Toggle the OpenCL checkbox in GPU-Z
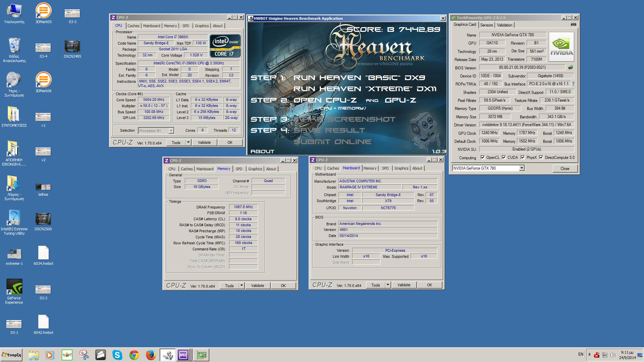Screen dimensions: 644x362 click(482, 157)
